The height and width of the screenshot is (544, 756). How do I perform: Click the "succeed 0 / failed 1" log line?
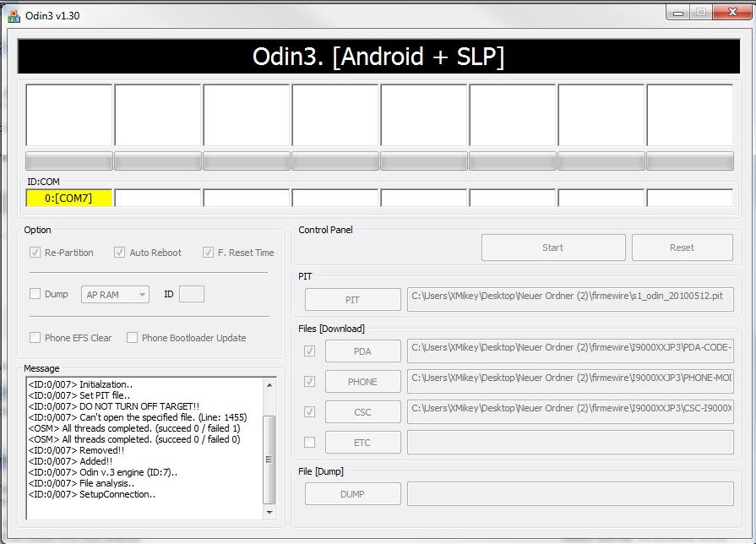click(x=134, y=428)
